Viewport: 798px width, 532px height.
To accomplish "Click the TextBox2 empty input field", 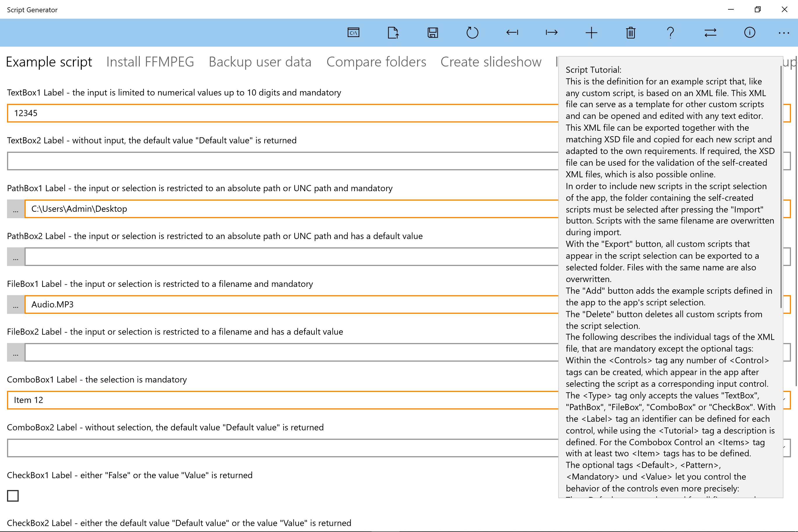I will coord(282,161).
